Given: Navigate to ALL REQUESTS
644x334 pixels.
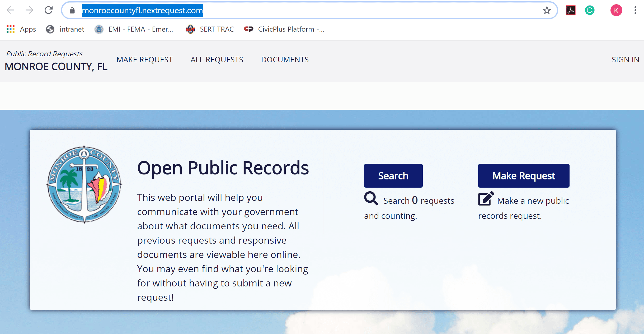Looking at the screenshot, I should [217, 60].
